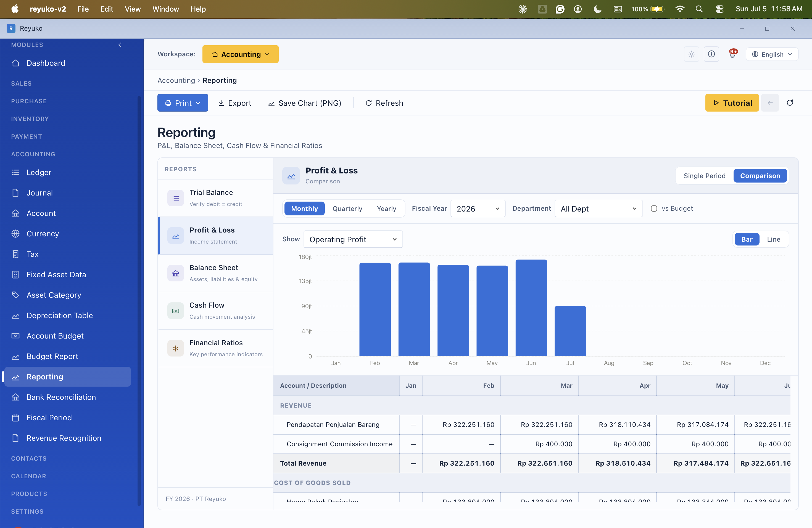Viewport: 812px width, 528px height.
Task: Open the info circle icon
Action: coord(711,54)
